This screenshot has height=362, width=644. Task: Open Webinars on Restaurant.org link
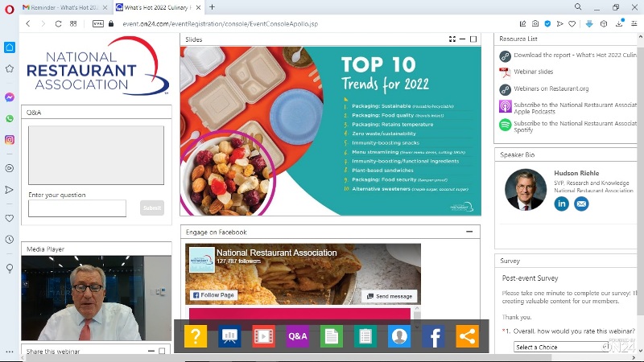pyautogui.click(x=551, y=88)
